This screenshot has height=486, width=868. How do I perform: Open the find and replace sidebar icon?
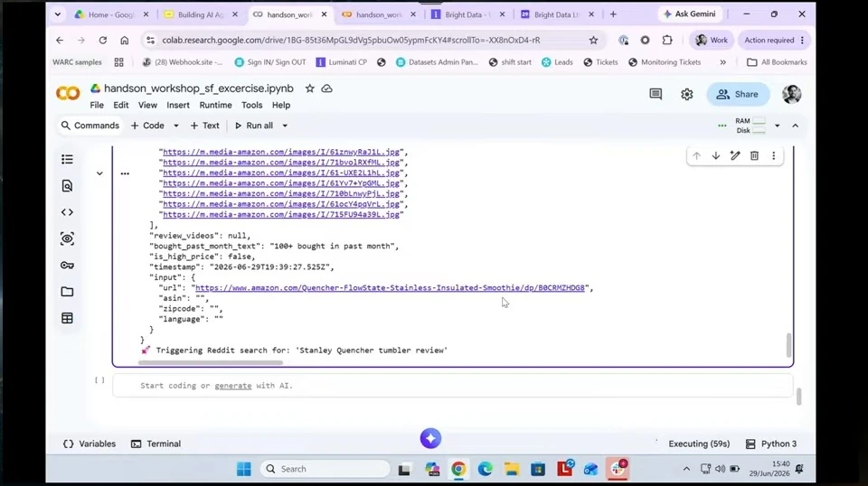(67, 186)
